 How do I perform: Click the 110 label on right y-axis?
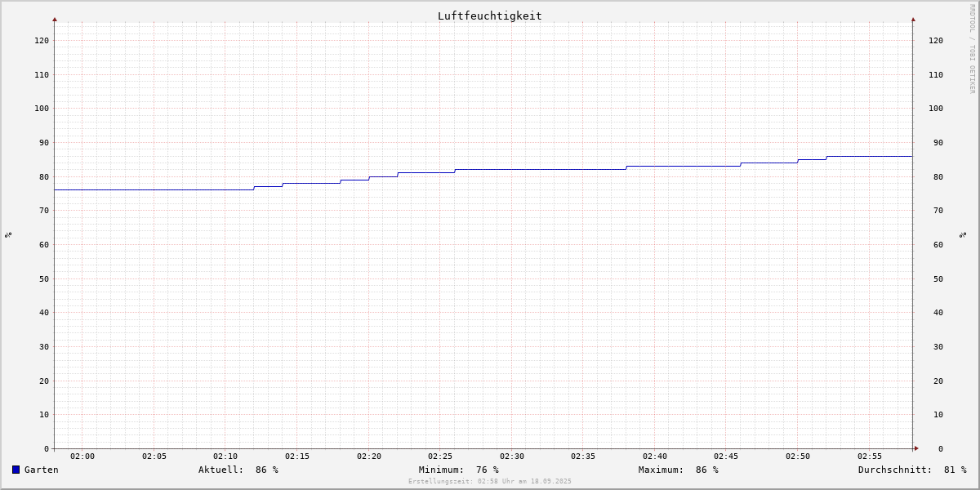pyautogui.click(x=936, y=74)
